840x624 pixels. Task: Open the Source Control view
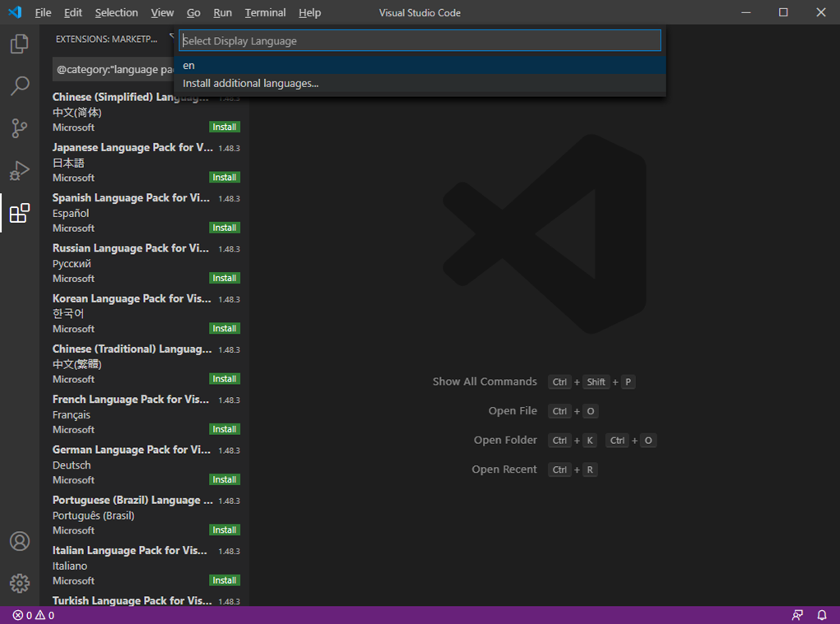point(19,128)
